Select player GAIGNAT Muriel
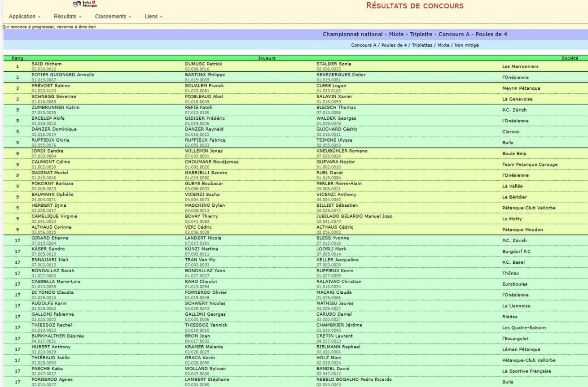Image resolution: width=588 pixels, height=387 pixels. pos(50,173)
